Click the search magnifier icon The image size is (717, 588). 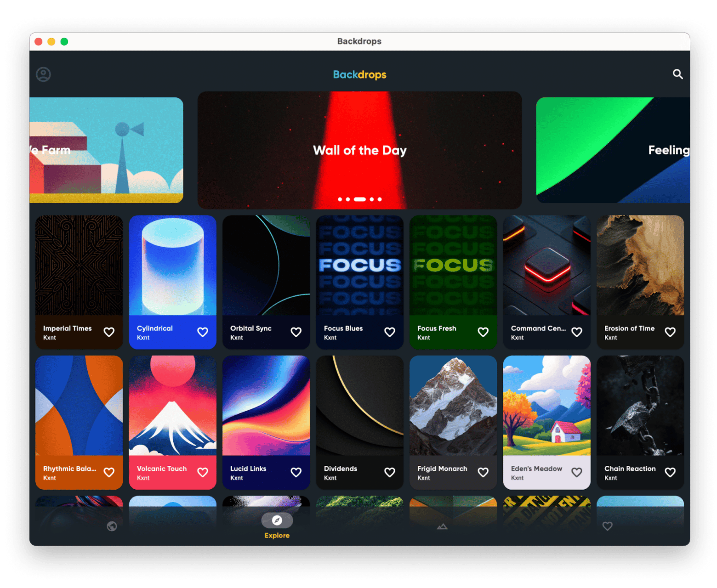(677, 74)
